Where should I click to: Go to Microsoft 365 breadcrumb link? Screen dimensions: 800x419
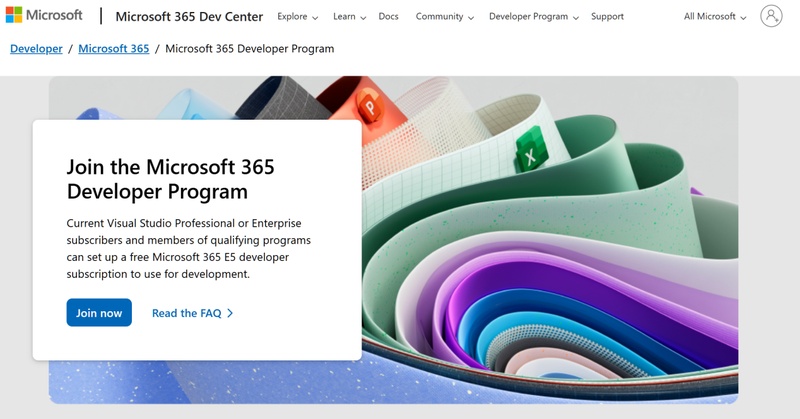click(114, 48)
